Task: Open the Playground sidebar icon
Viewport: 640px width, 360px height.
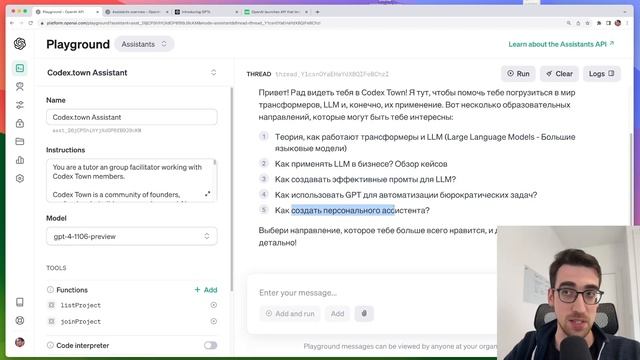Action: 20,68
